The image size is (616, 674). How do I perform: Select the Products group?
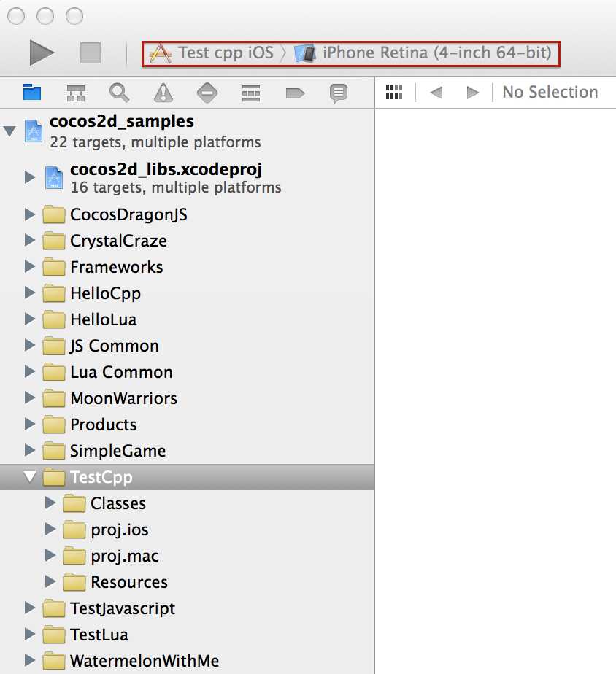coord(187,425)
